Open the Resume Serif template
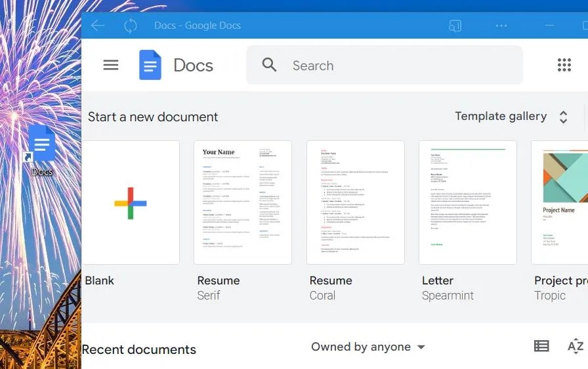588x369 pixels. [x=243, y=203]
